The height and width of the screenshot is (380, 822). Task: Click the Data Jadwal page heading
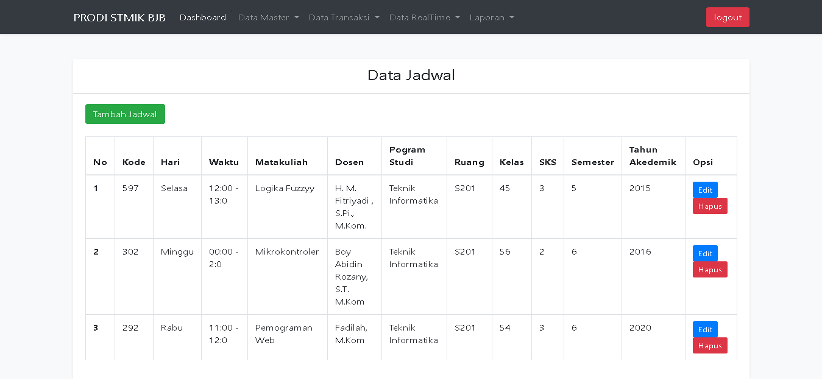[411, 75]
